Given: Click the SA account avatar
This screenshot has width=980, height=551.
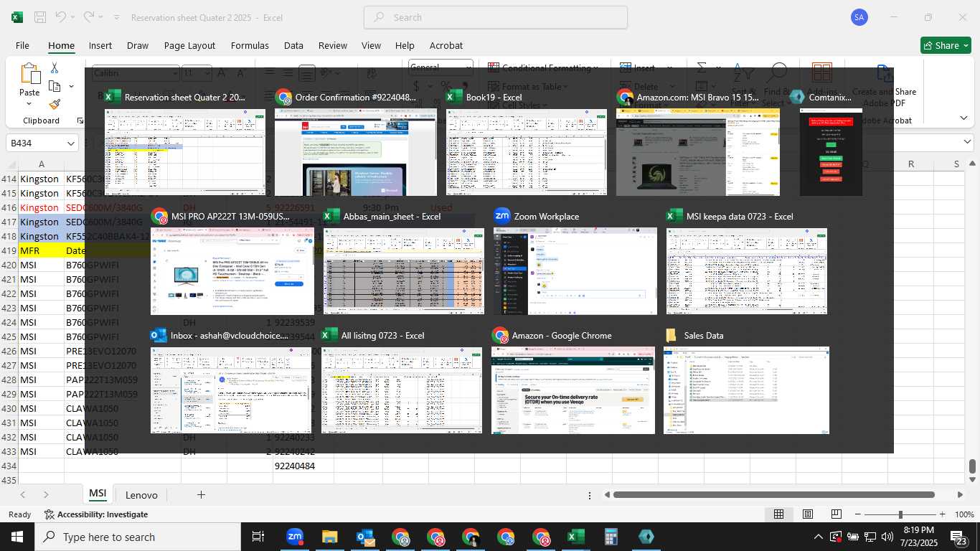Looking at the screenshot, I should (859, 17).
